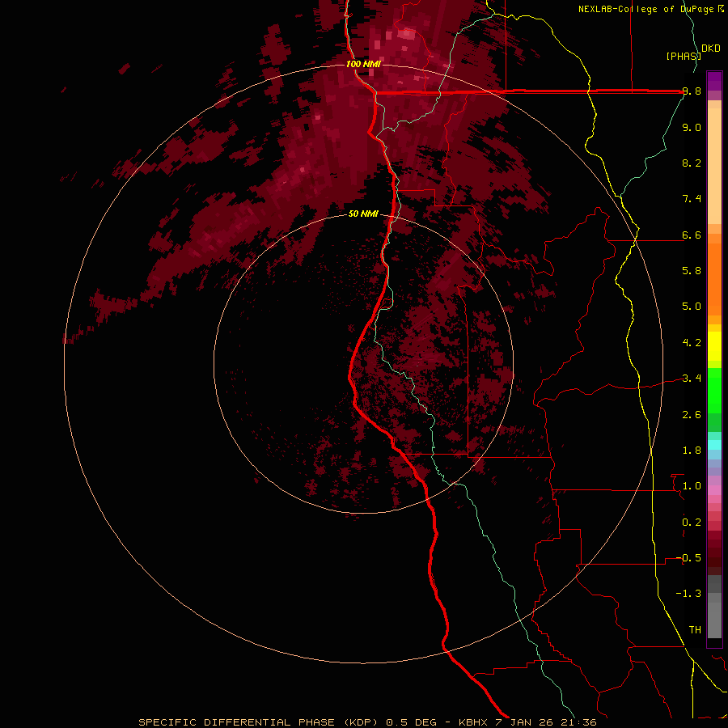The height and width of the screenshot is (728, 728).
Task: Pick the cyan color bar band
Action: [714, 445]
